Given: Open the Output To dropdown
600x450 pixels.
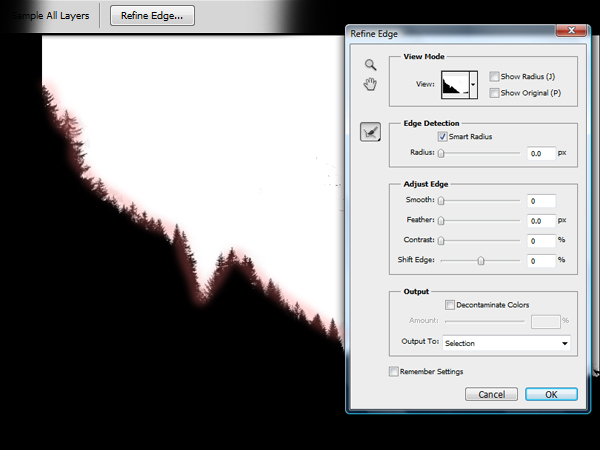Looking at the screenshot, I should (x=507, y=343).
